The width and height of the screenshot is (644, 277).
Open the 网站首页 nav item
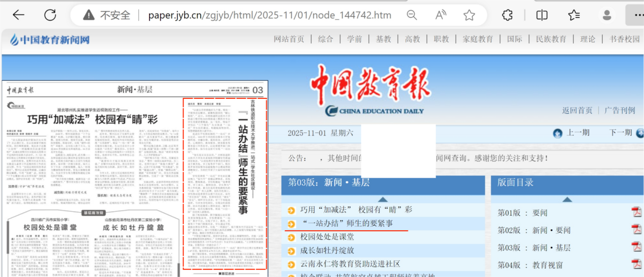tap(289, 39)
